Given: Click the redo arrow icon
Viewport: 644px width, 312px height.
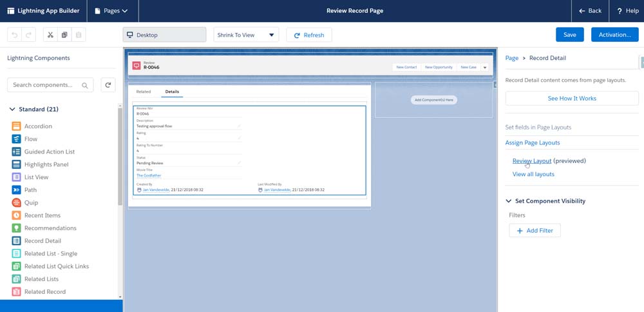Looking at the screenshot, I should coord(29,35).
